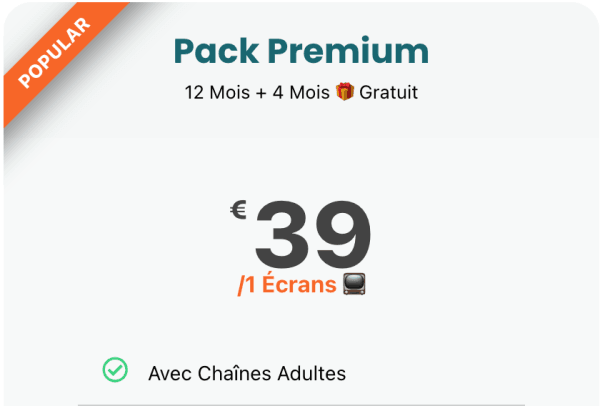Screen dimensions: 600x406
Task: Click the divider line below the feature row
Action: [x=300, y=404]
